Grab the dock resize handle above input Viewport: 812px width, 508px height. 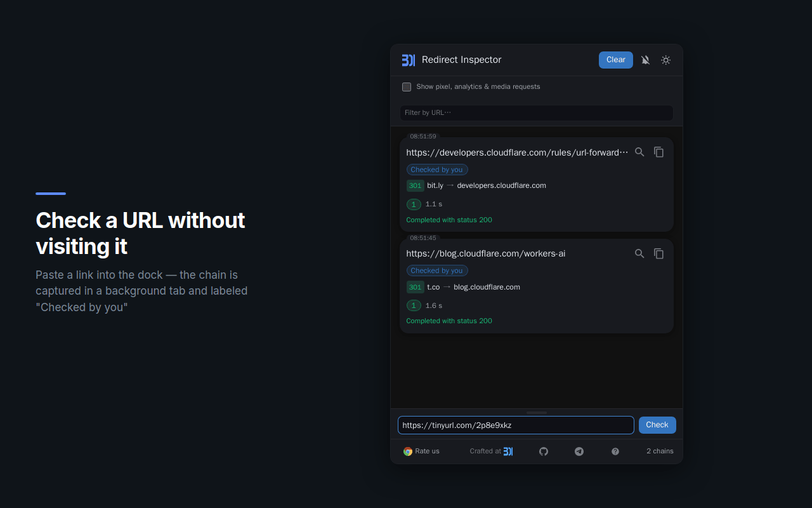pos(537,413)
